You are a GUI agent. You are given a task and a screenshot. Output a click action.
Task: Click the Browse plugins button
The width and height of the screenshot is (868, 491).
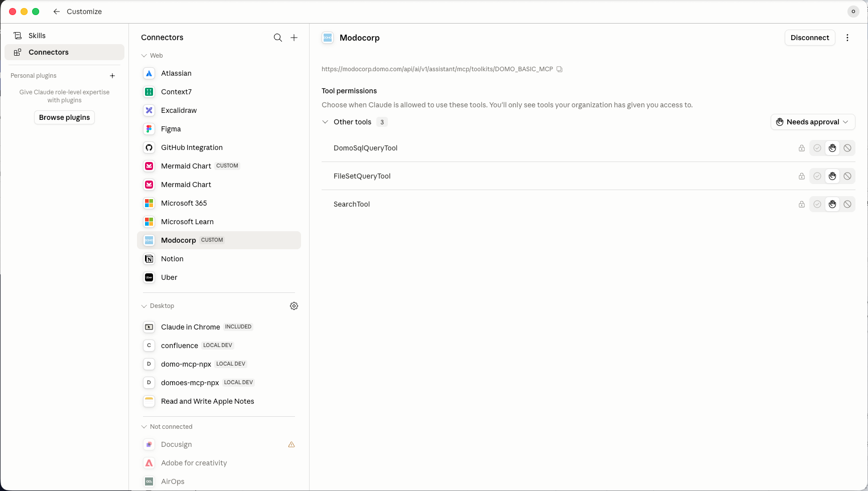point(64,117)
